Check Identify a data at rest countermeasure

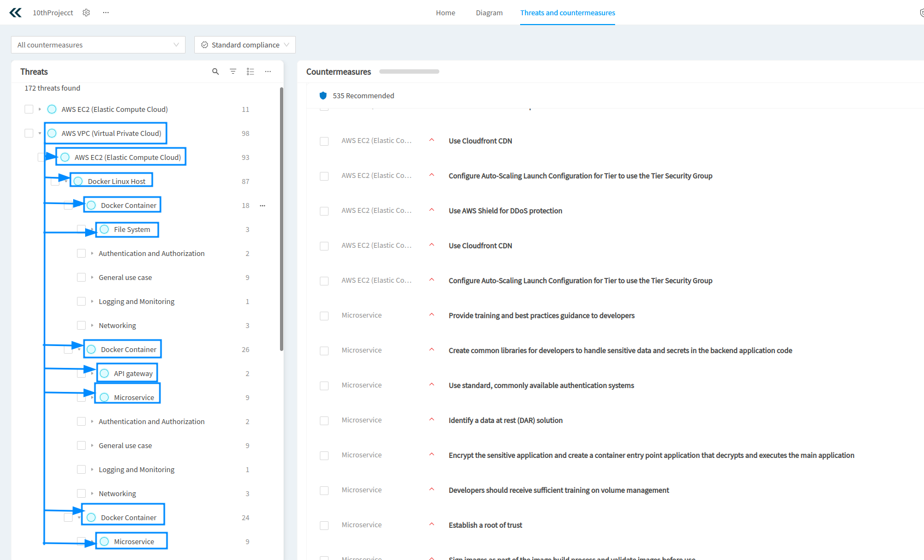coord(324,421)
